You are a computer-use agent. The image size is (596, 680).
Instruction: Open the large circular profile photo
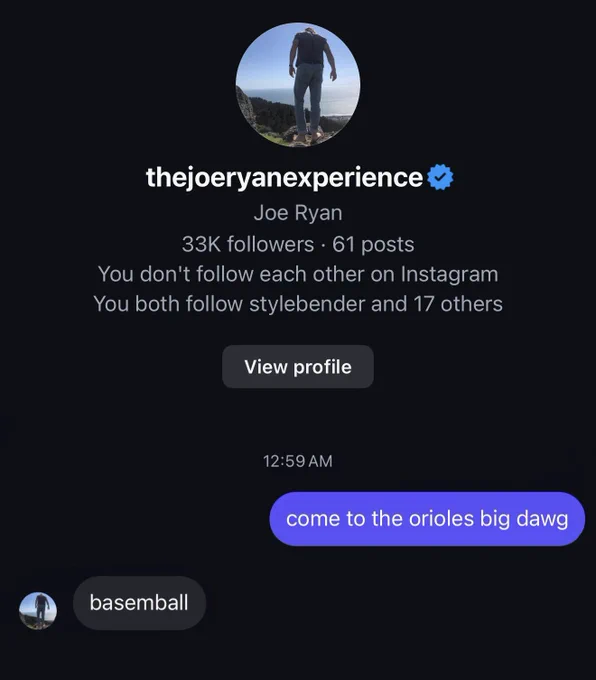click(x=298, y=85)
